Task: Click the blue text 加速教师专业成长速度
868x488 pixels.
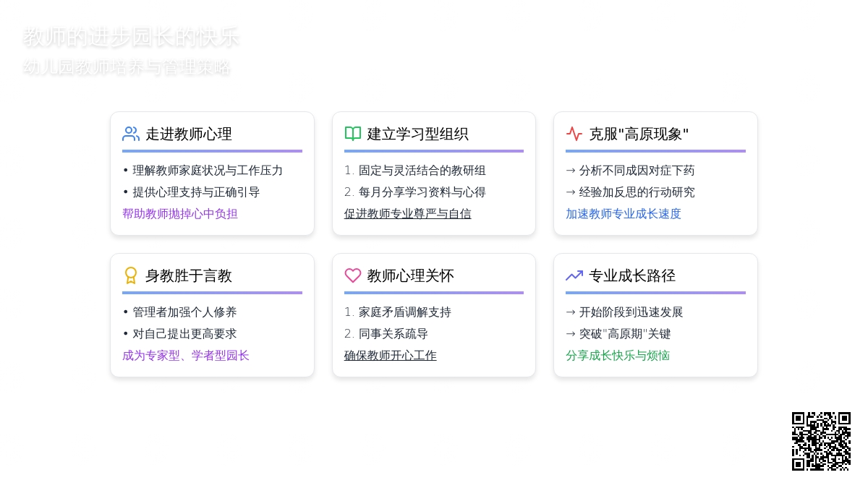Action: click(x=624, y=214)
